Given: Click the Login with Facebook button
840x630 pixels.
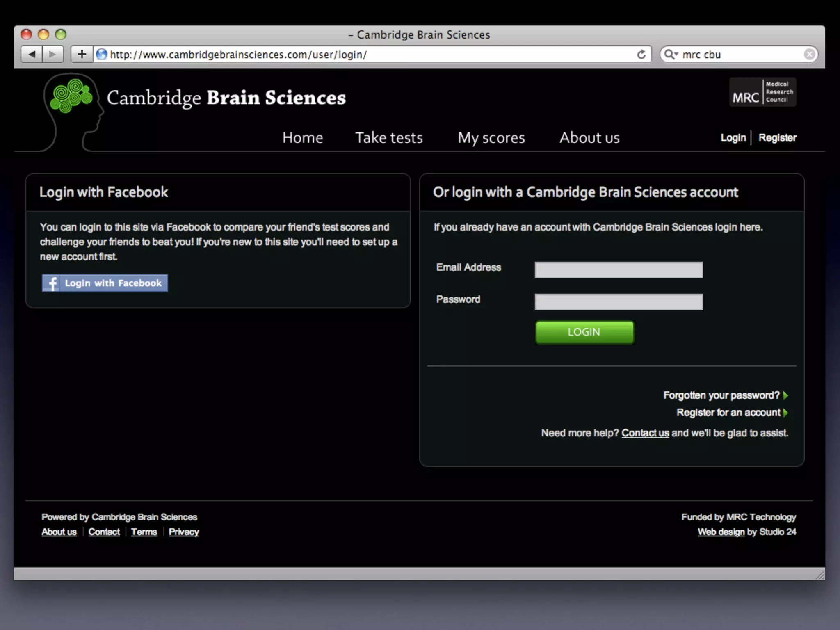Looking at the screenshot, I should click(x=105, y=283).
